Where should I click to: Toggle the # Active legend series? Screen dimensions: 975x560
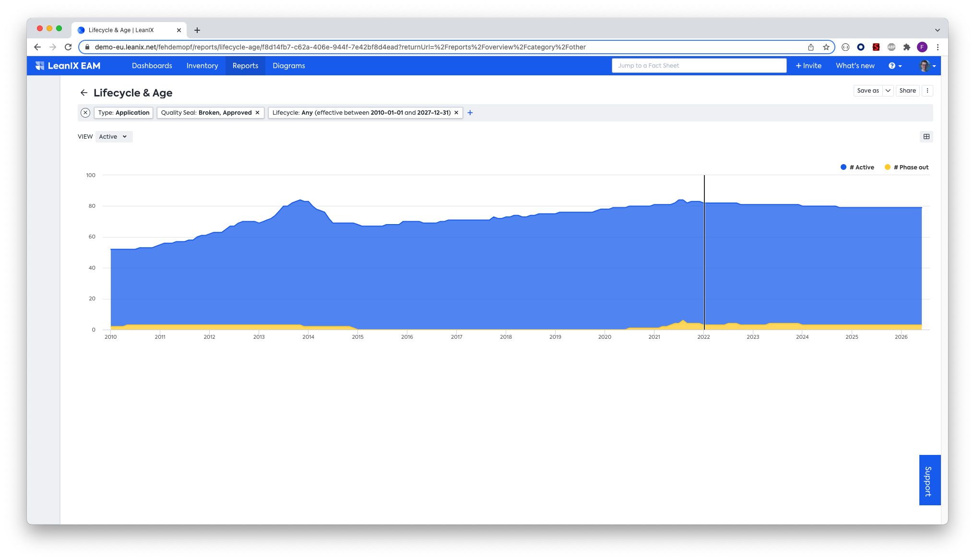coord(857,167)
